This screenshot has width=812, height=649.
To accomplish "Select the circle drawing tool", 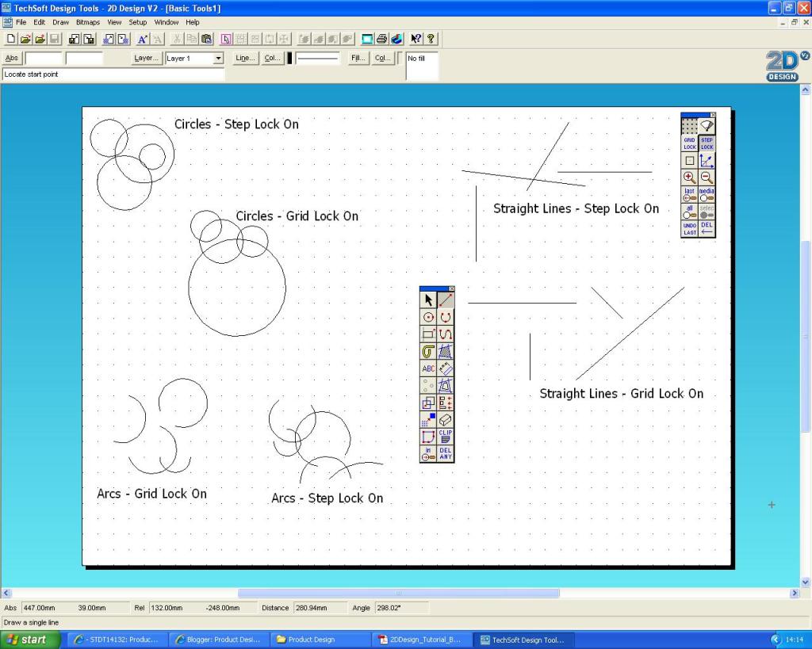I will (x=428, y=317).
